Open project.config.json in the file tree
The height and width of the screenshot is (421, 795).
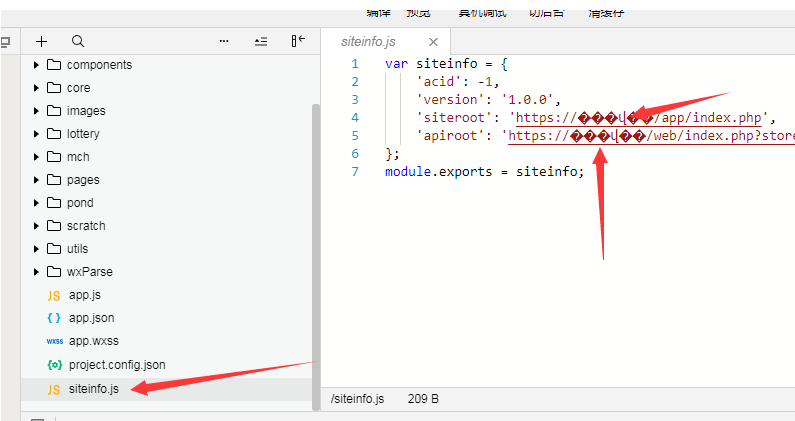pyautogui.click(x=117, y=365)
